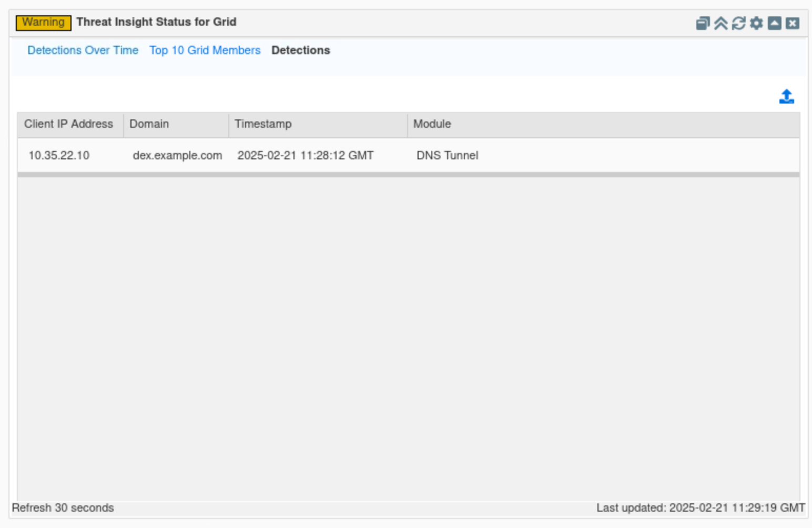Refresh the Threat Insight widget

[738, 23]
